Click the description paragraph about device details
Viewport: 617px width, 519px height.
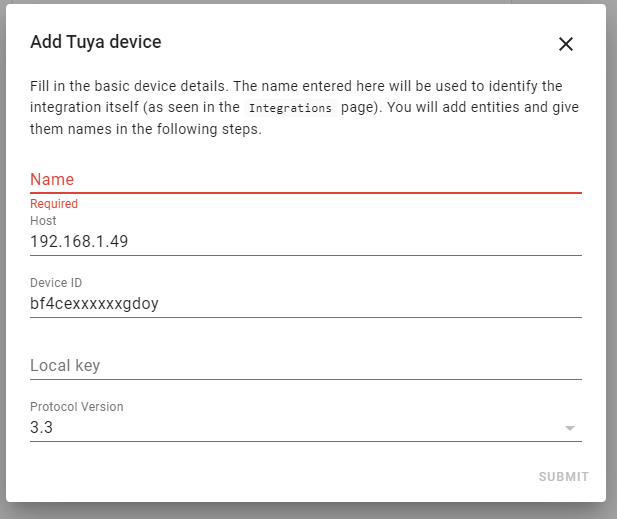pos(304,107)
